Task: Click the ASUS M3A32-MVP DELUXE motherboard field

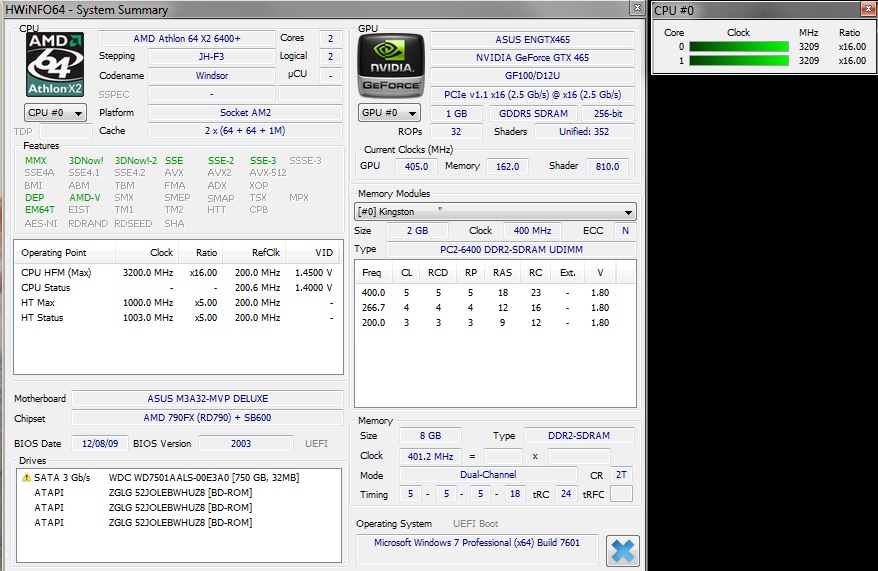Action: pyautogui.click(x=208, y=399)
